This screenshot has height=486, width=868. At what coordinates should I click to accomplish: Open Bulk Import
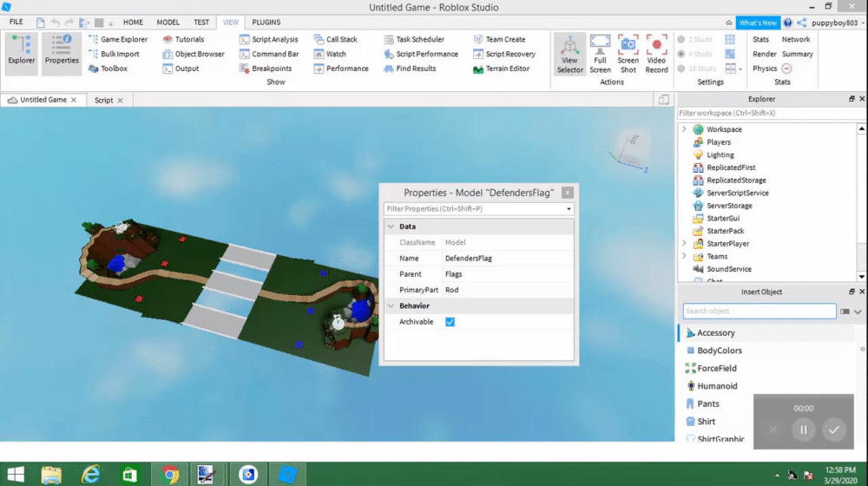114,54
